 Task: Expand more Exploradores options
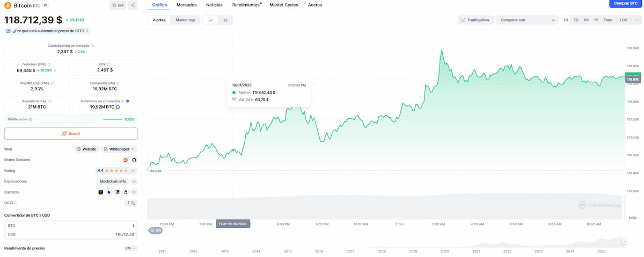tap(134, 181)
